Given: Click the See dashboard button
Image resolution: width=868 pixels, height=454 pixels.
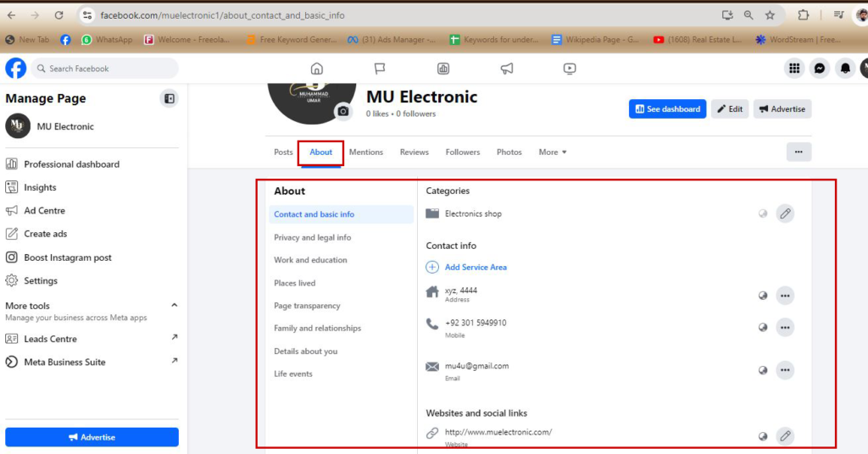Looking at the screenshot, I should point(668,109).
